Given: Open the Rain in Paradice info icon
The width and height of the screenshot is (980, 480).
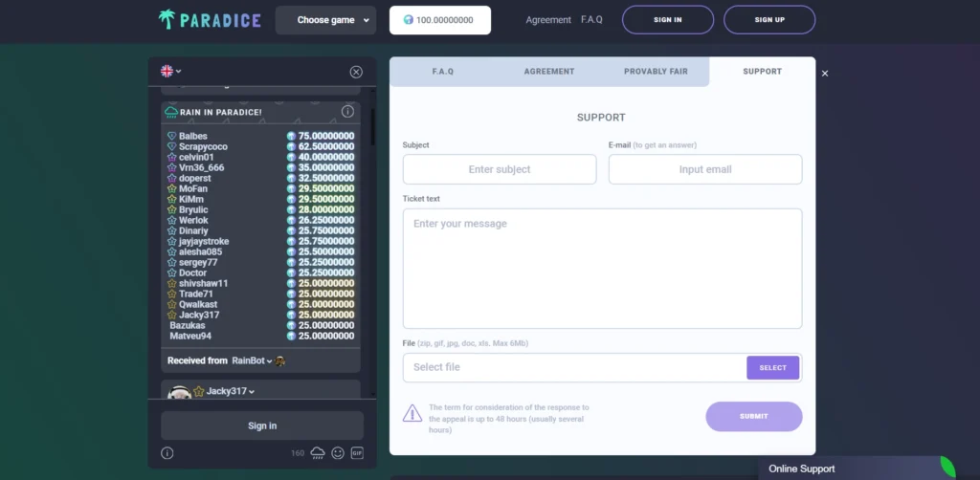Looking at the screenshot, I should click(347, 112).
